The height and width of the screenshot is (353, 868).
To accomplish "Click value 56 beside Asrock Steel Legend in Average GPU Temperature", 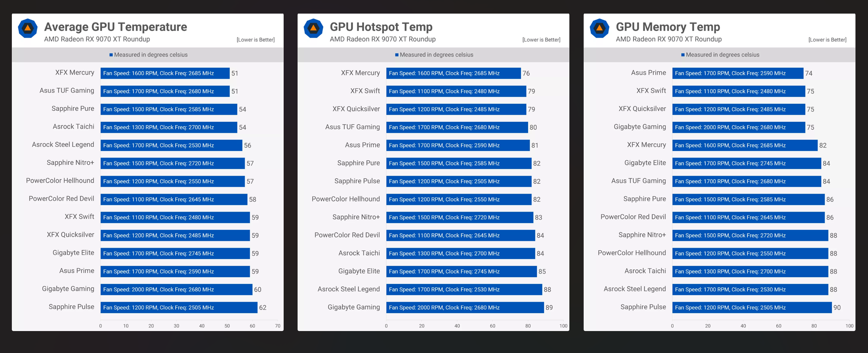I will coord(247,145).
